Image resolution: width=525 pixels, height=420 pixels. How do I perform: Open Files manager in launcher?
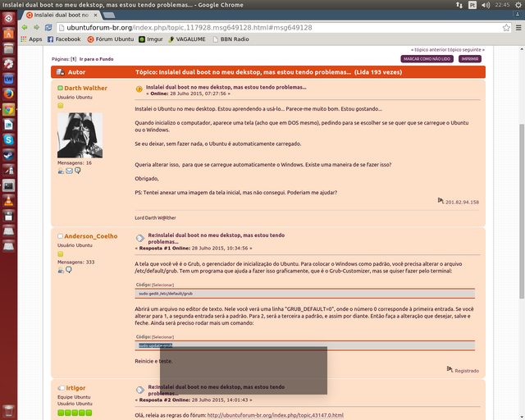[x=9, y=48]
